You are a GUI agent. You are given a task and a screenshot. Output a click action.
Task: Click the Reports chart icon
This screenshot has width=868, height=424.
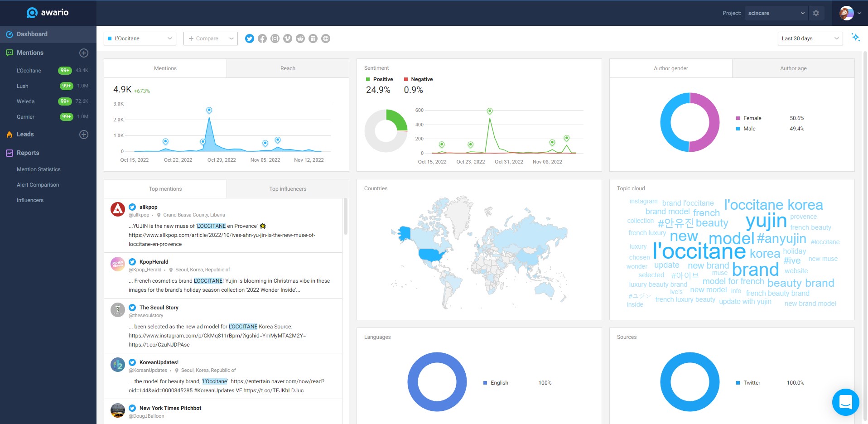coord(9,153)
